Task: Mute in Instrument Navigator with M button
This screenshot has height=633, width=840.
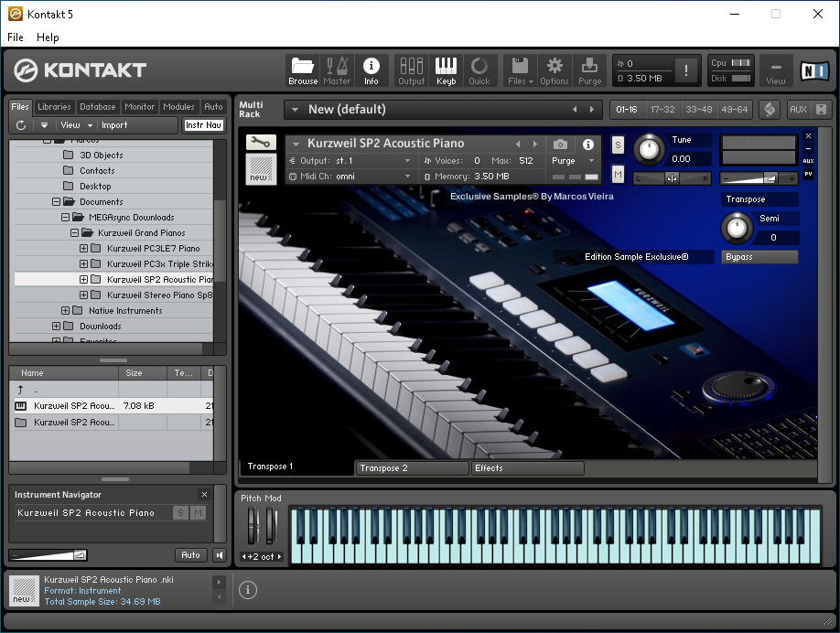Action: [199, 513]
